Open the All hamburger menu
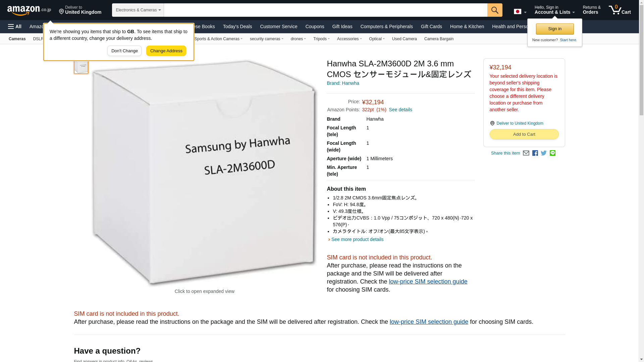 (x=15, y=26)
